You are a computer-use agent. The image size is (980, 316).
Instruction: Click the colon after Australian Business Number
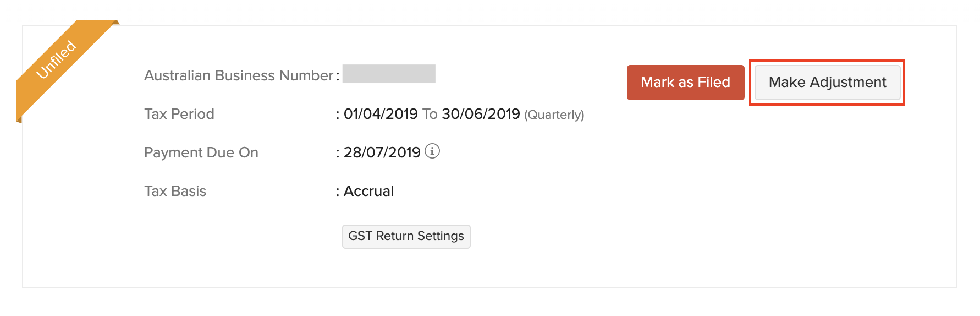click(x=338, y=76)
